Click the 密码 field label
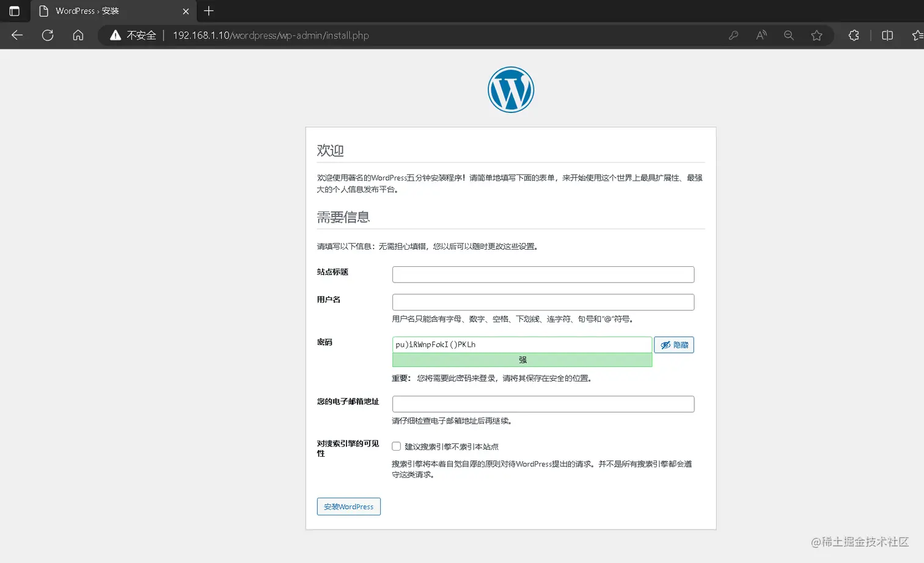This screenshot has width=924, height=563. [x=324, y=342]
